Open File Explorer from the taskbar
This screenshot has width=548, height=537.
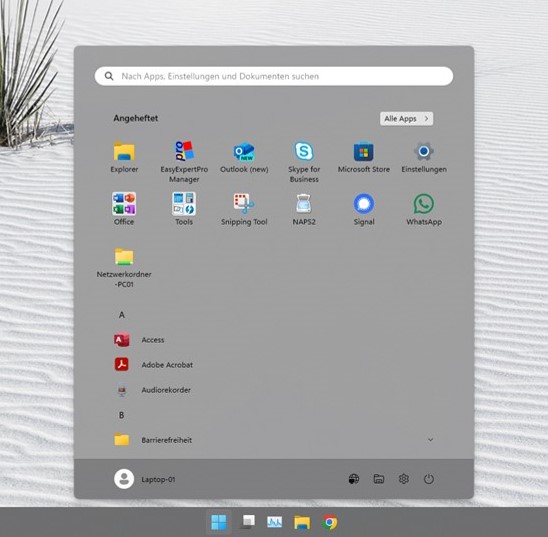(302, 523)
